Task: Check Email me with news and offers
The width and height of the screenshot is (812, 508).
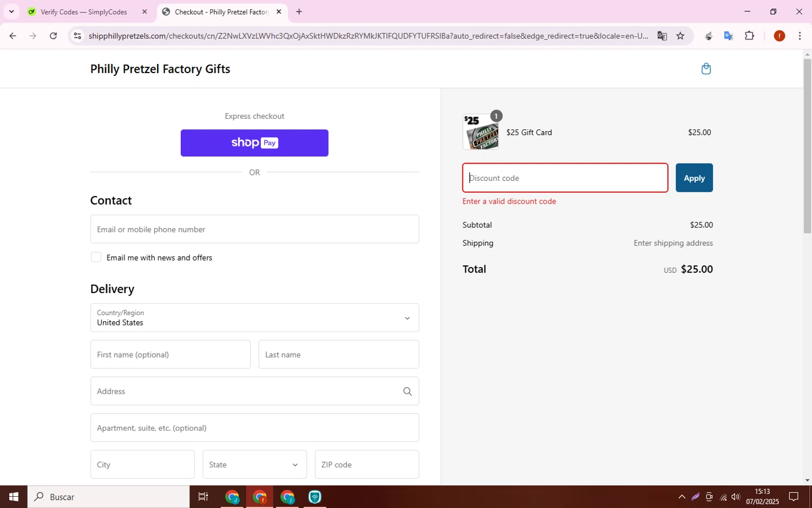Action: pos(96,257)
